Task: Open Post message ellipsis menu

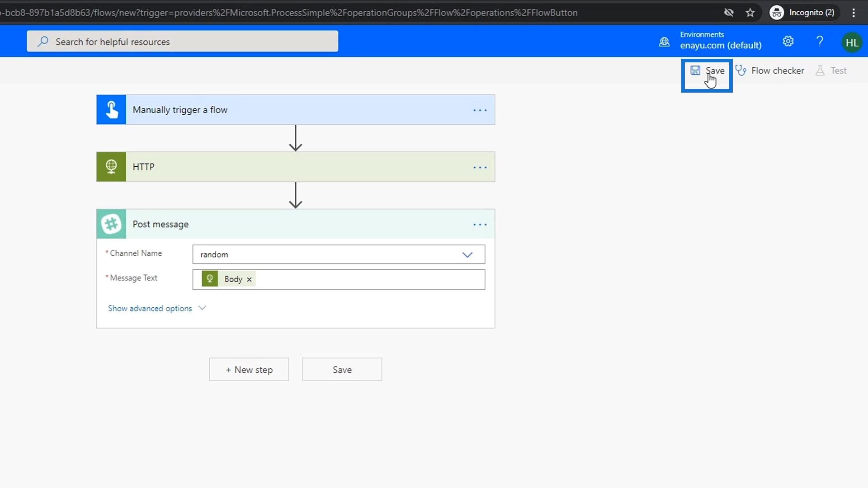Action: pyautogui.click(x=480, y=225)
